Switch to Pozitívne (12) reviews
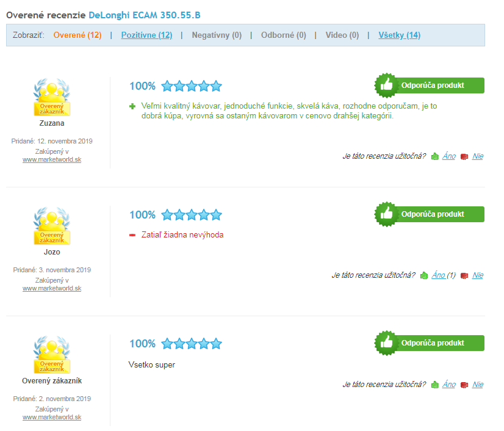 coord(146,35)
